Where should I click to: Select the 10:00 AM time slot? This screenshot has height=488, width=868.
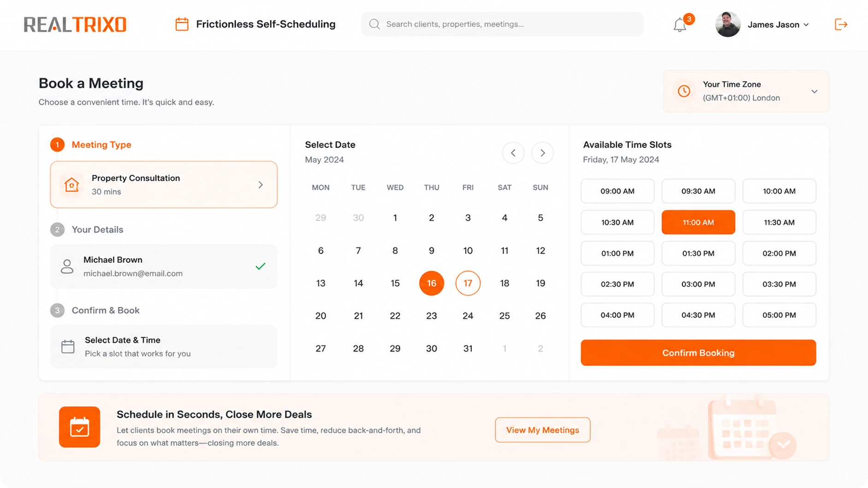point(779,191)
